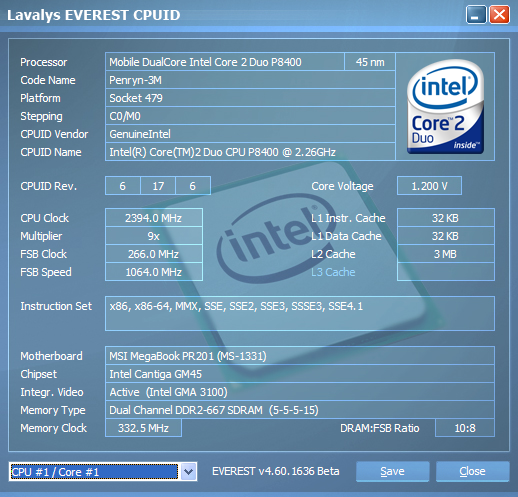The height and width of the screenshot is (497, 518).
Task: Click the Close button
Action: coord(472,471)
